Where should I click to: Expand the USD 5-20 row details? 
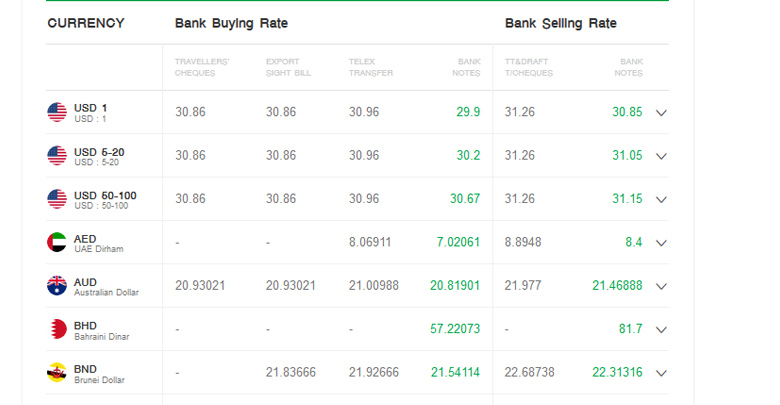click(661, 156)
